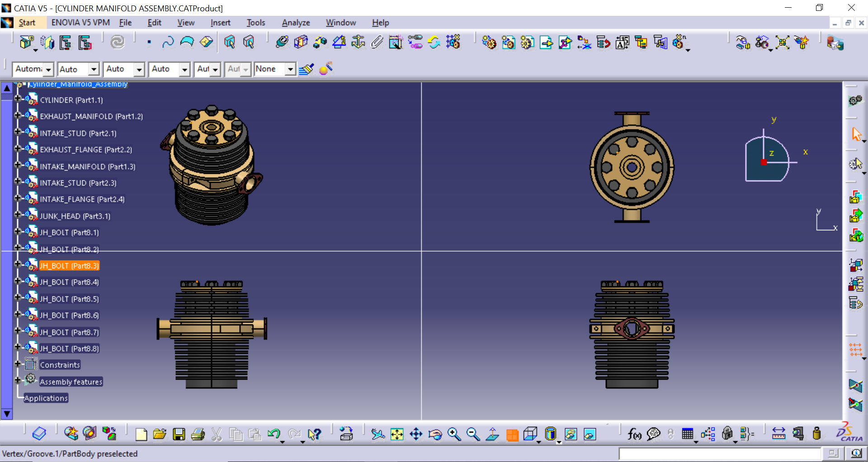Screen dimensions: 868x462
Task: Click the Measure Inertia weight icon
Action: (x=816, y=434)
